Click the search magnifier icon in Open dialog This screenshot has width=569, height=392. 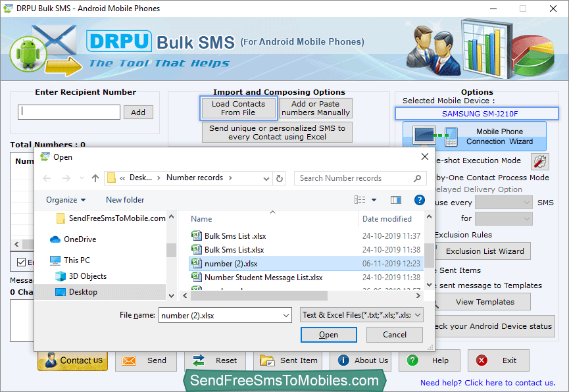(417, 178)
